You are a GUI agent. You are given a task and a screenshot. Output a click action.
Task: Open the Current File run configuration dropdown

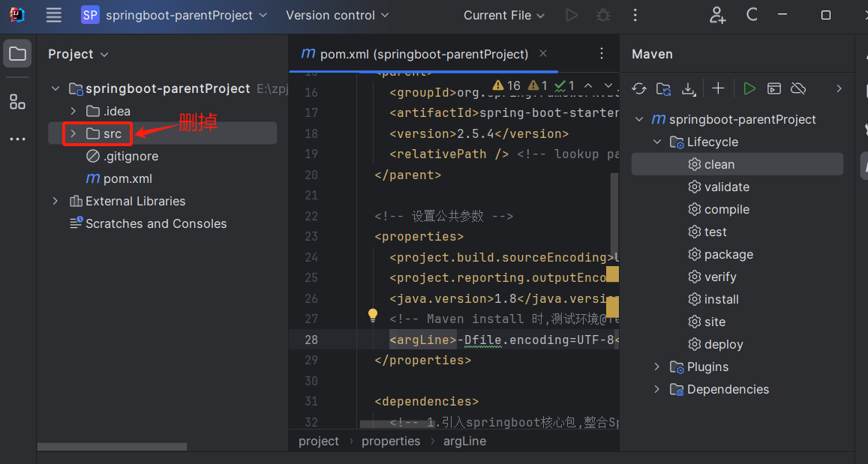[x=504, y=15]
